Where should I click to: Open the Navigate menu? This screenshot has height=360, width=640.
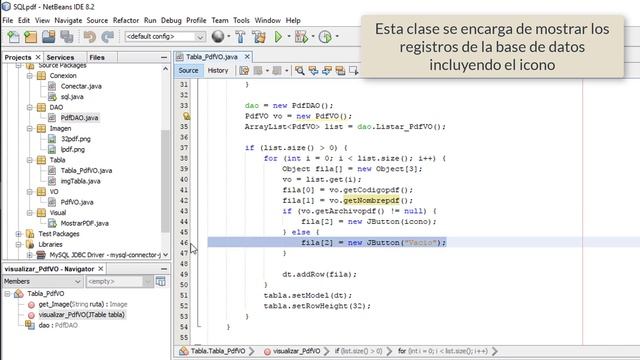[x=68, y=20]
